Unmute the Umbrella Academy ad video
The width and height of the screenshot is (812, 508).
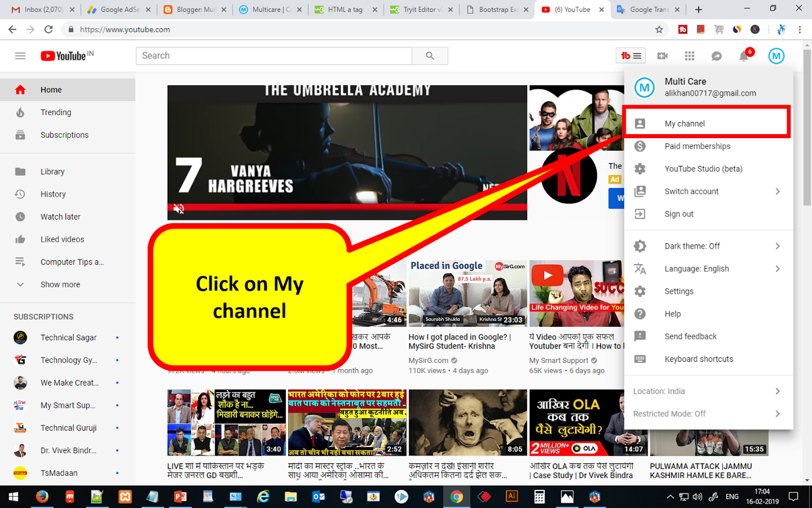(179, 209)
